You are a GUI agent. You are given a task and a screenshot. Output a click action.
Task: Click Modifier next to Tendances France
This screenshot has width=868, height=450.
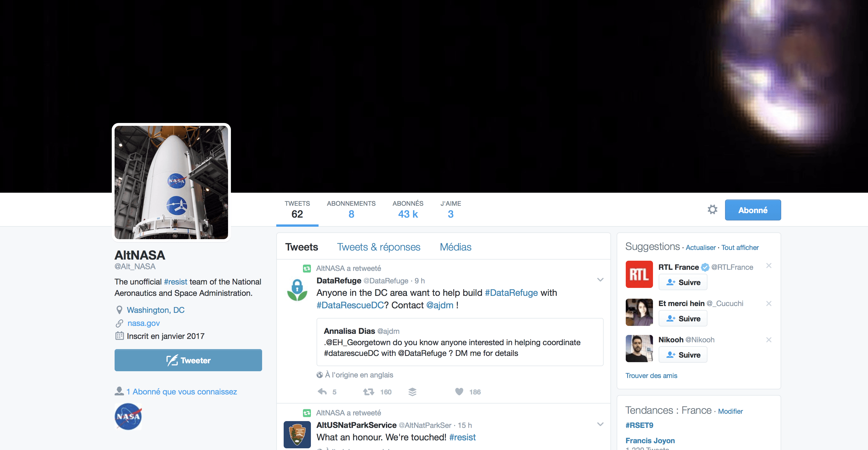coord(730,411)
